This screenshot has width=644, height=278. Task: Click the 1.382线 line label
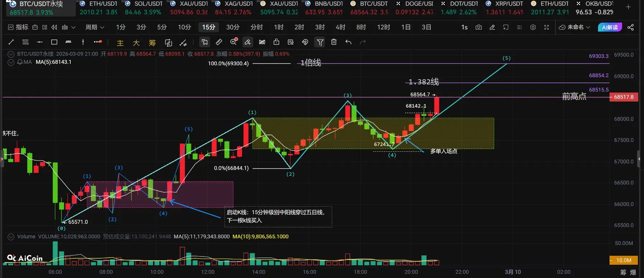[x=424, y=82]
